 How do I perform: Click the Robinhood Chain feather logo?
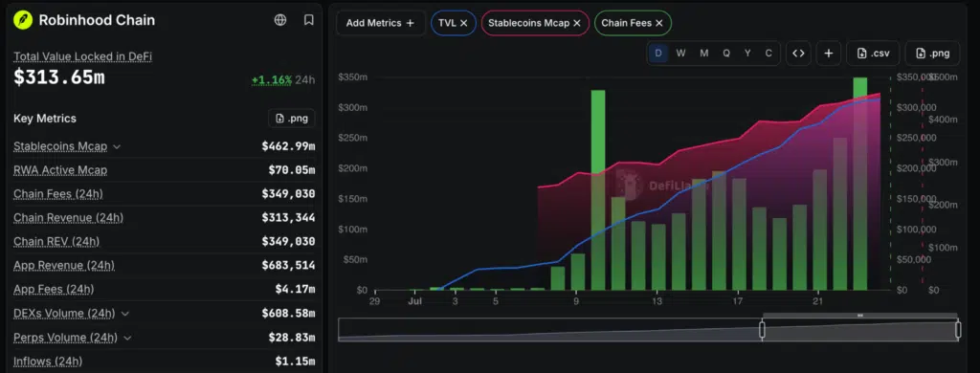pyautogui.click(x=23, y=20)
